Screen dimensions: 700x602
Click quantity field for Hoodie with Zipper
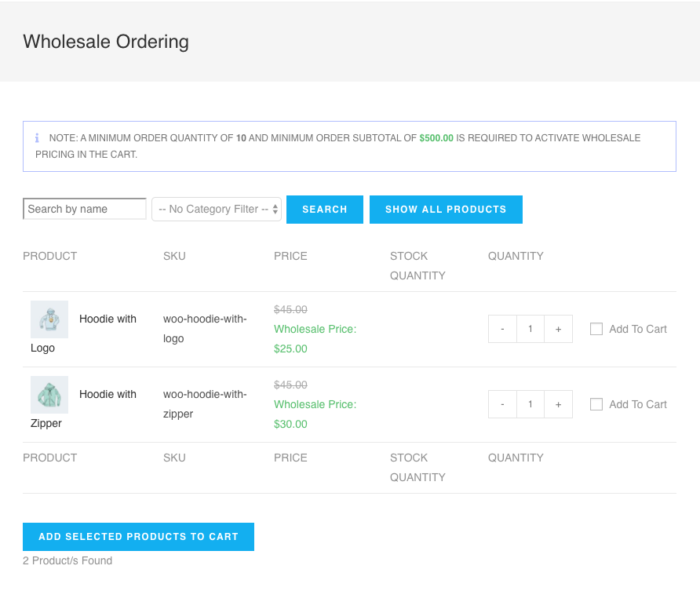pos(530,404)
